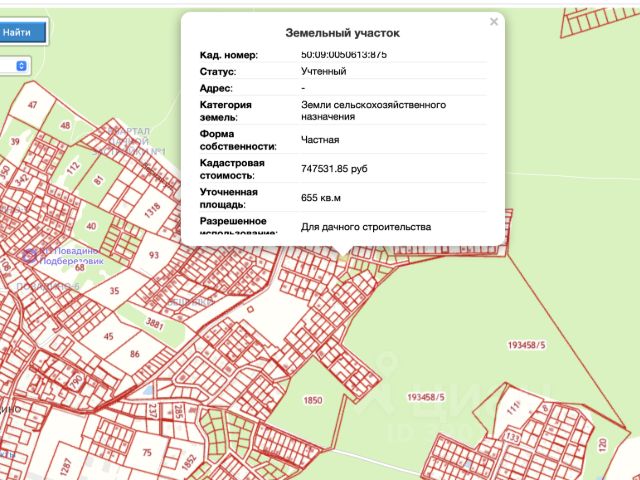The width and height of the screenshot is (640, 480).
Task: Select map parcel labeled 285
Action: pyautogui.click(x=178, y=410)
